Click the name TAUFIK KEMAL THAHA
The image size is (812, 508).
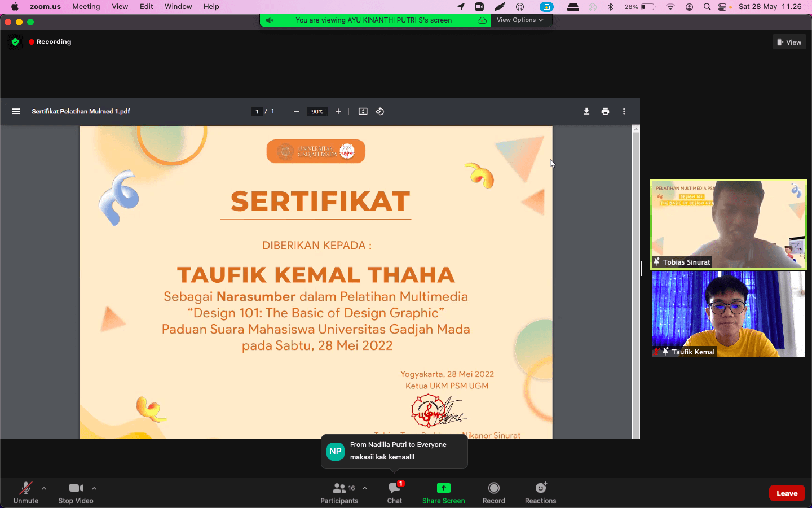[316, 275]
